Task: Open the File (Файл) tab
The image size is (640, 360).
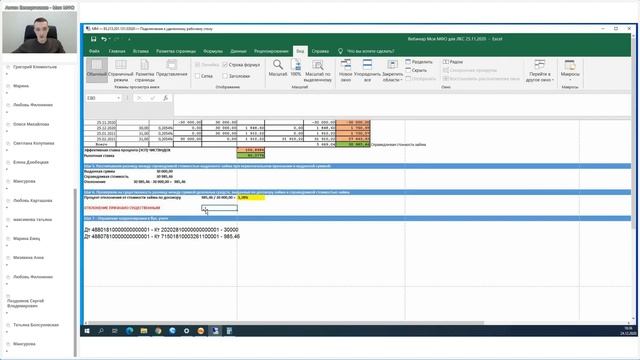Action: pos(94,51)
